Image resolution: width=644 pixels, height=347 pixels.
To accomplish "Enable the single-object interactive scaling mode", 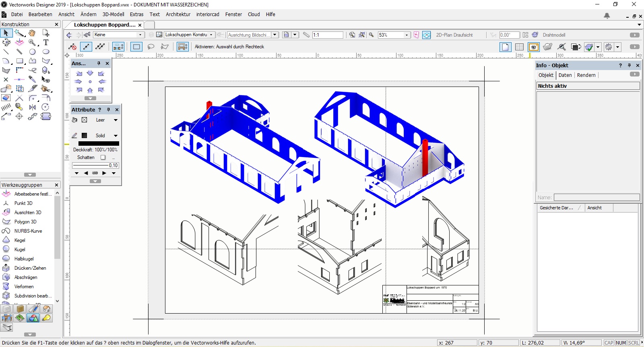I will pyautogui.click(x=86, y=47).
